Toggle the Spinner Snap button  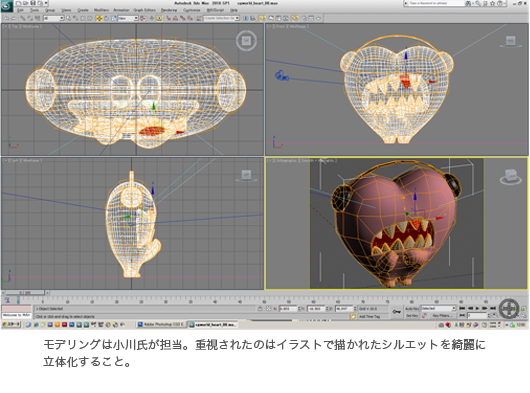coord(190,18)
